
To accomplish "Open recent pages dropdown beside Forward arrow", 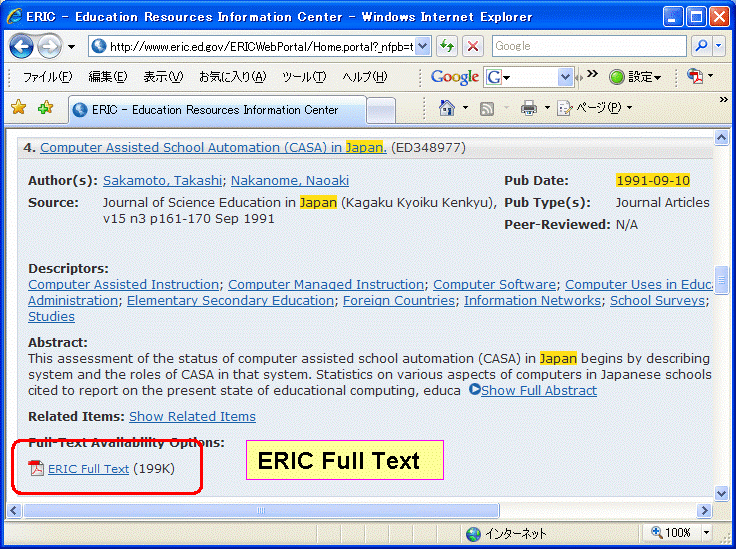I will 71,46.
